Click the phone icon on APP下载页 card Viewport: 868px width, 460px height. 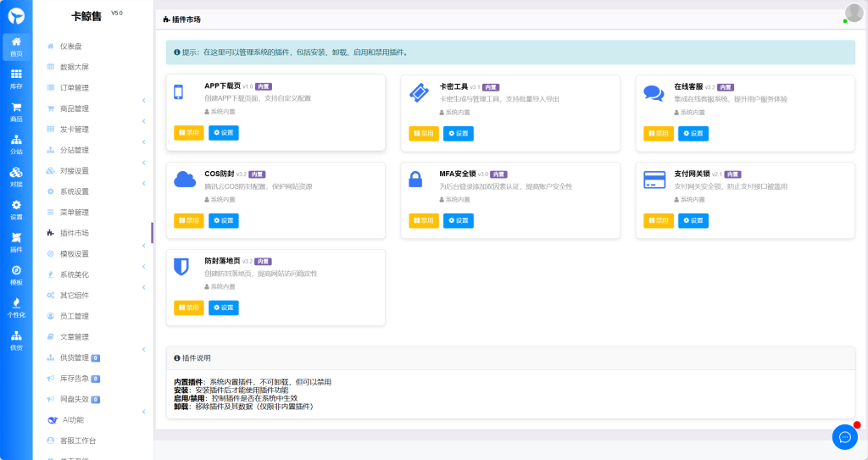tap(178, 91)
